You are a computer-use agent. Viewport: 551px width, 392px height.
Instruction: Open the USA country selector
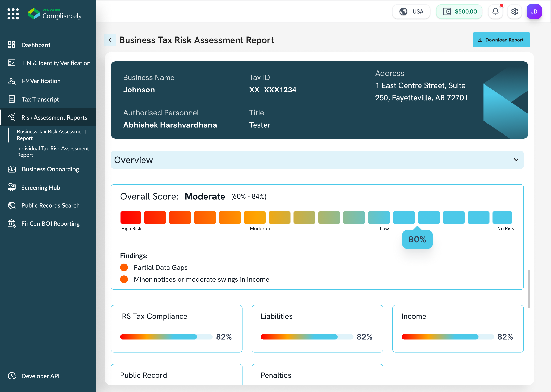coord(411,11)
